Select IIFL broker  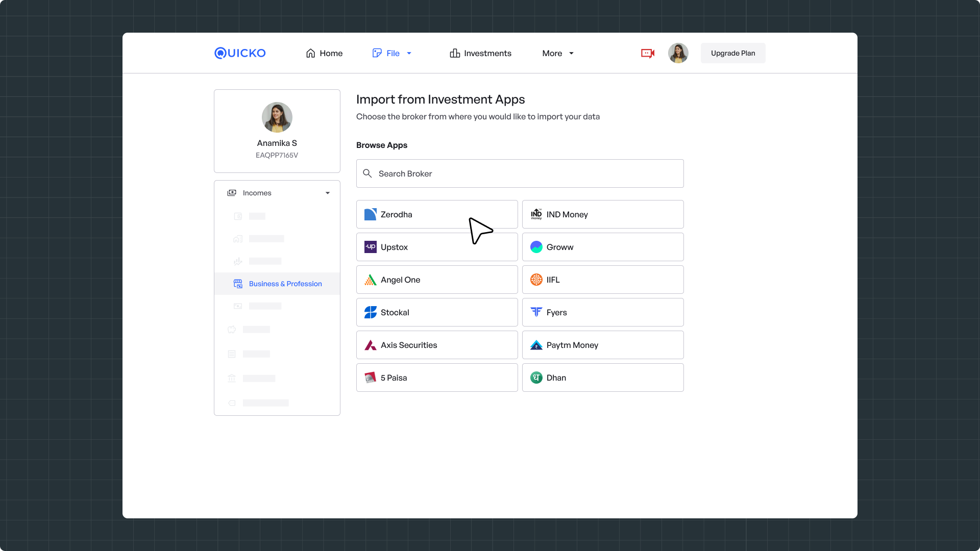click(603, 280)
